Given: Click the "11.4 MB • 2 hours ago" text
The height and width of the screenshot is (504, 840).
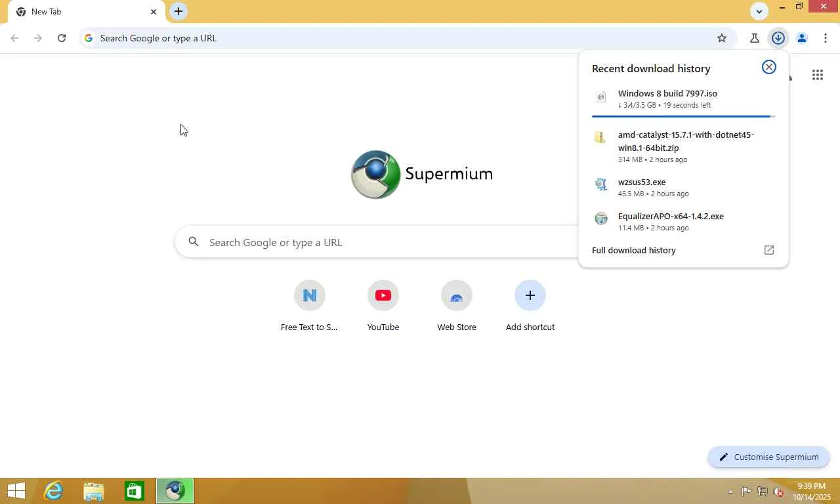Looking at the screenshot, I should tap(653, 228).
